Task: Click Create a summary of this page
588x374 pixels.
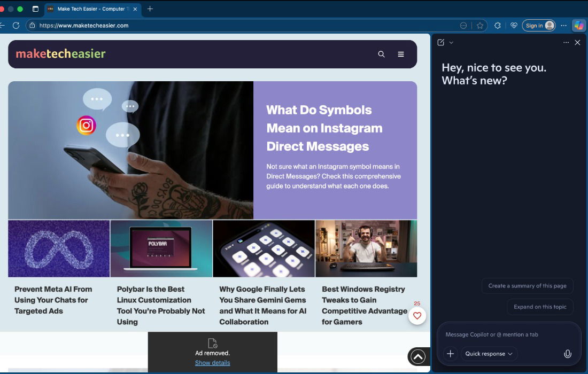Action: (x=527, y=286)
